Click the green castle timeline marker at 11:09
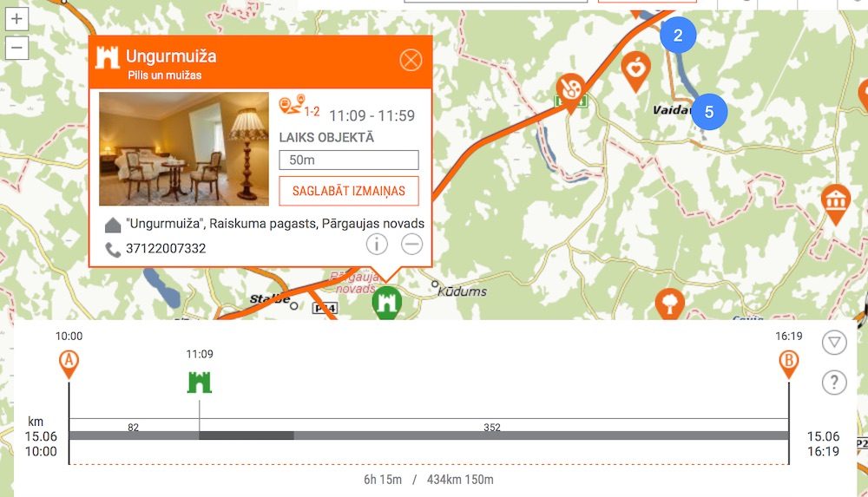Image resolution: width=868 pixels, height=497 pixels. tap(200, 383)
